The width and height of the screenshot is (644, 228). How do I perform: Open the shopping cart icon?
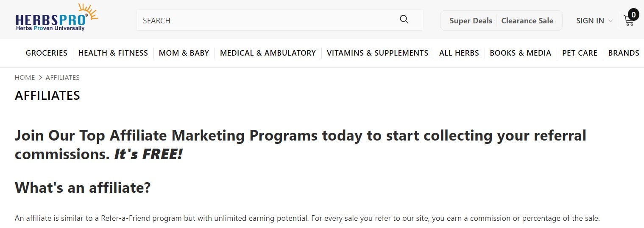(x=629, y=21)
